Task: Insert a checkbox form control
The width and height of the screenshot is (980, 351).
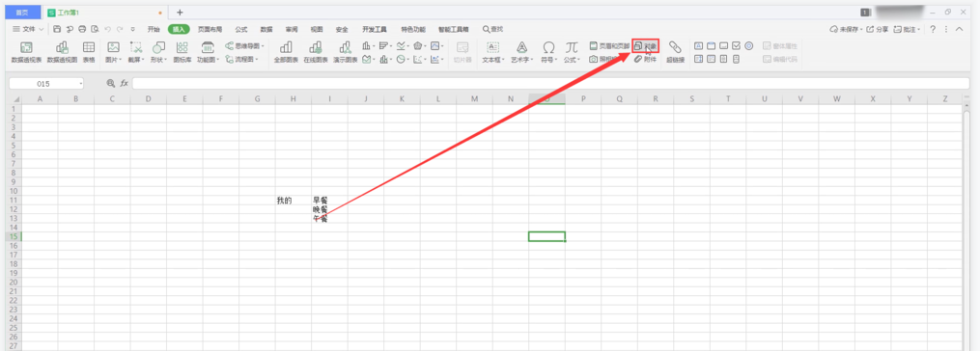Action: click(736, 45)
